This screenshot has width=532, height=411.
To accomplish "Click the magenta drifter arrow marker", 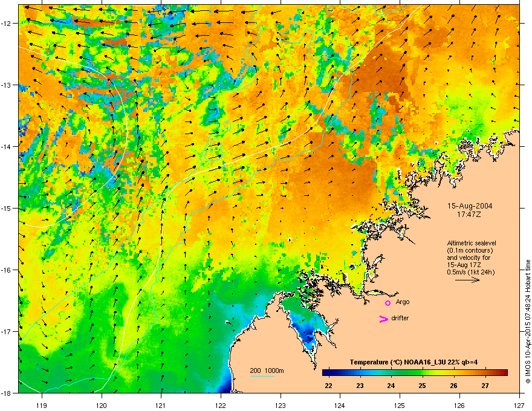I will [384, 319].
